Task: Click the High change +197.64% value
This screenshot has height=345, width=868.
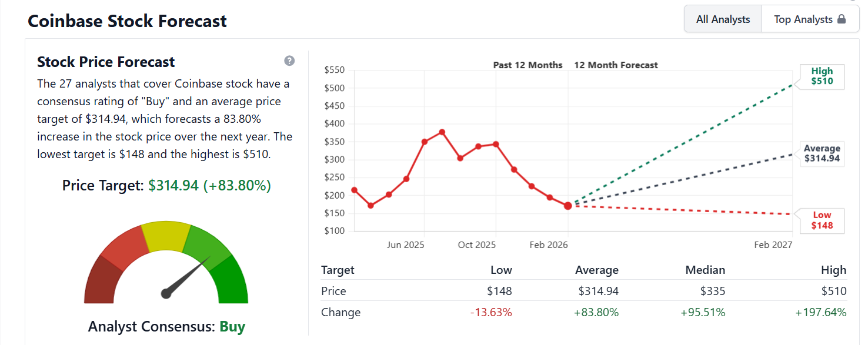Action: [x=820, y=312]
